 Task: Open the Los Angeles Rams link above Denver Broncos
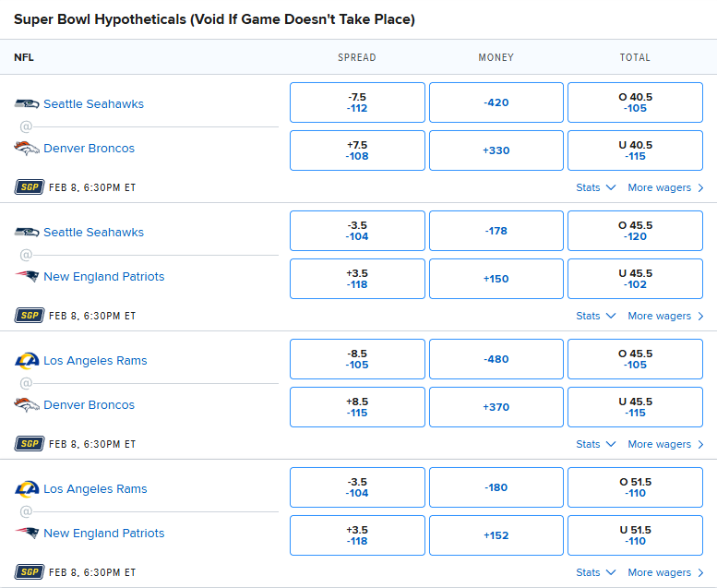[95, 361]
